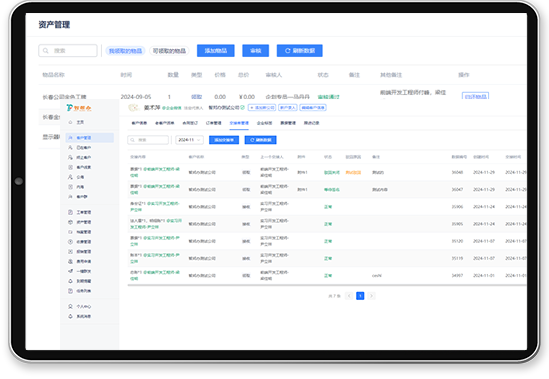Open 工单管理 from the sidebar
Screen dimensions: 549x379
(80, 212)
